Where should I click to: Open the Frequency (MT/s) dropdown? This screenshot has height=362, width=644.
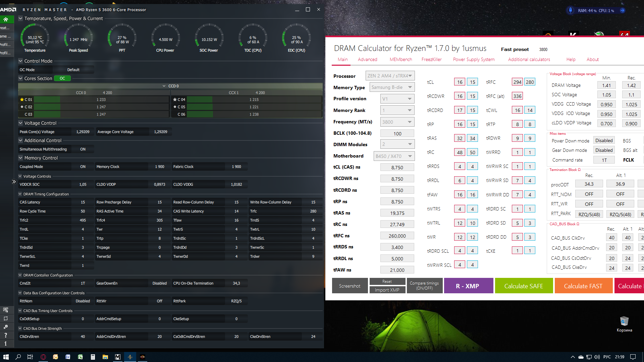pos(397,122)
